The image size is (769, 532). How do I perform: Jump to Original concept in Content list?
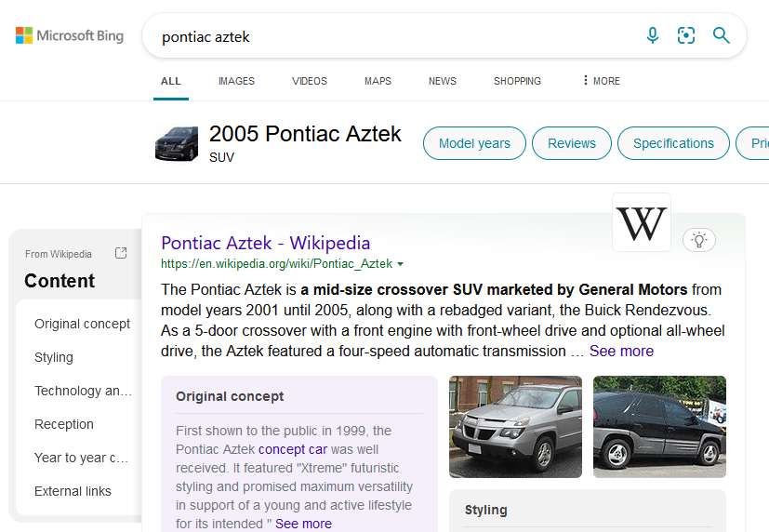tap(83, 324)
